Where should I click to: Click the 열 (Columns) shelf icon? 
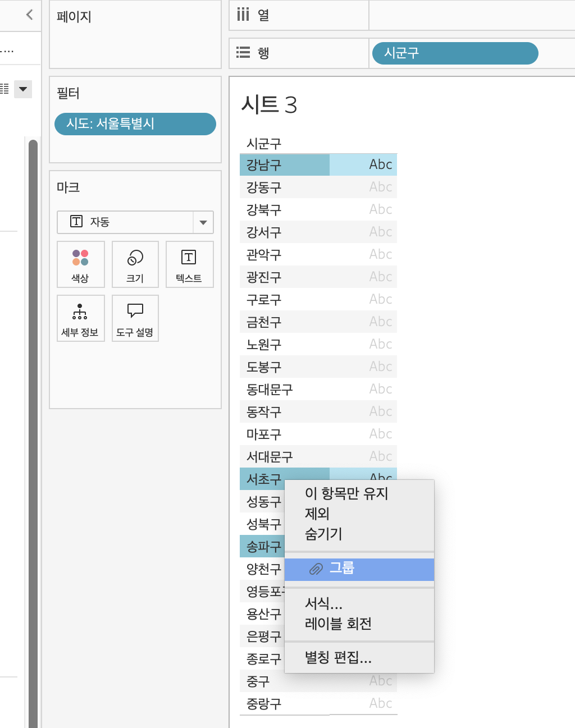[243, 15]
